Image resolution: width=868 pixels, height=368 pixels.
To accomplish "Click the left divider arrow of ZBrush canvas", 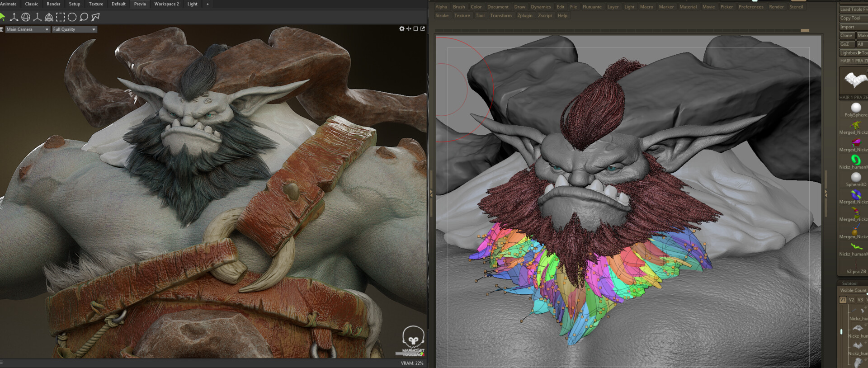I will pyautogui.click(x=431, y=193).
